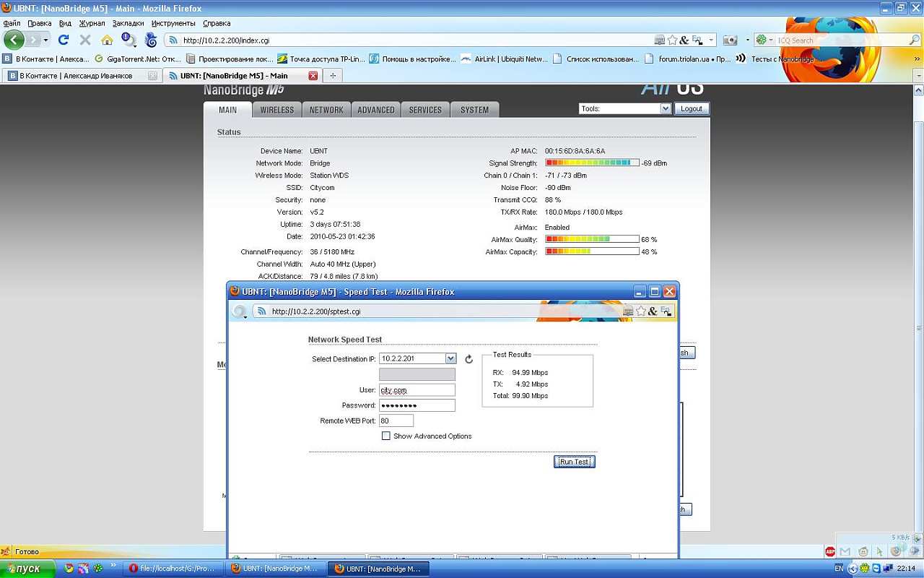Switch to the WIRELESS tab

point(277,110)
